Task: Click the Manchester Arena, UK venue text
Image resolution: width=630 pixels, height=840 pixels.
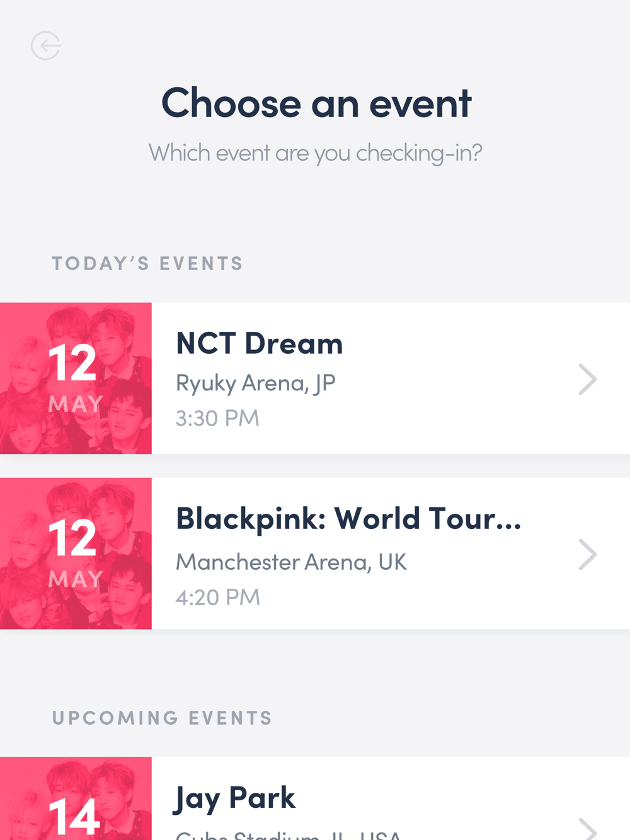Action: coord(291,562)
